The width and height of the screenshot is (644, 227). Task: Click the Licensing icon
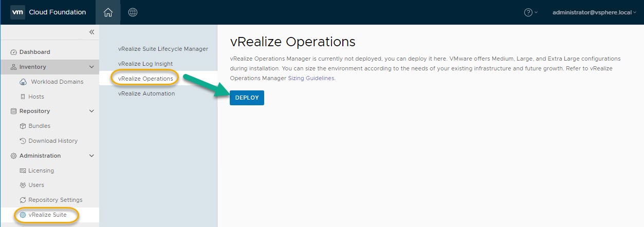(23, 171)
